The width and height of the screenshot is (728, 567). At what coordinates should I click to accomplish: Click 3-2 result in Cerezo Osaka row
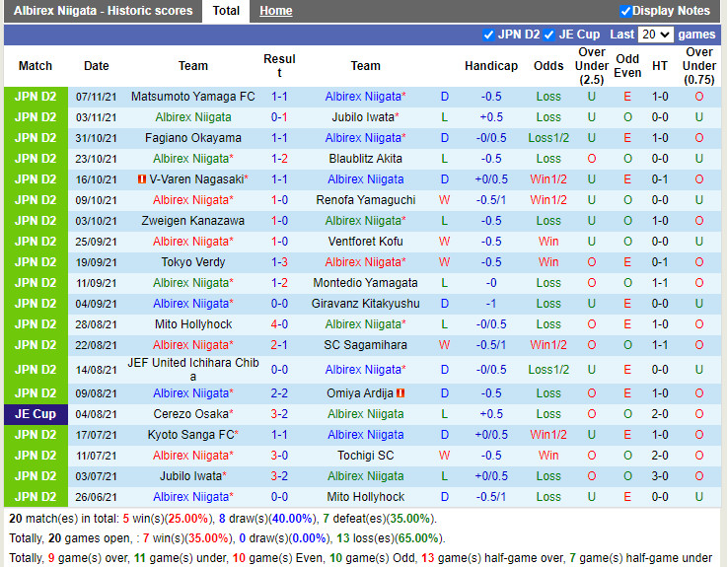click(x=279, y=414)
